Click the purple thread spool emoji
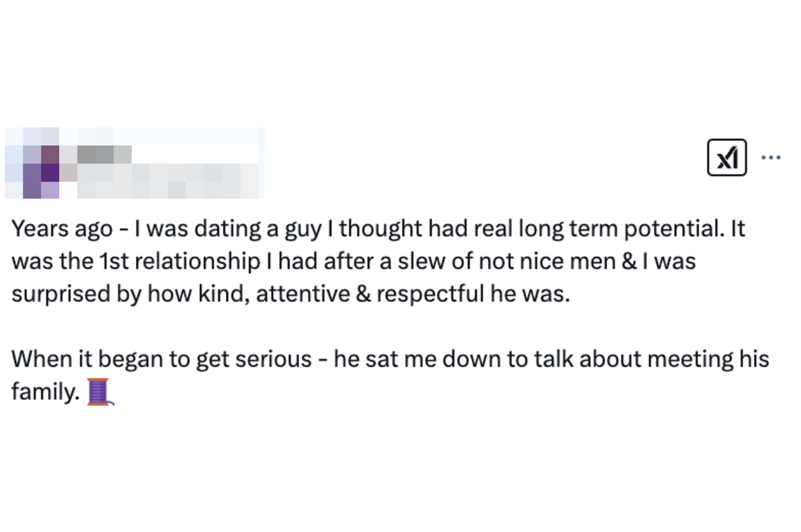The width and height of the screenshot is (801, 532). (x=99, y=392)
